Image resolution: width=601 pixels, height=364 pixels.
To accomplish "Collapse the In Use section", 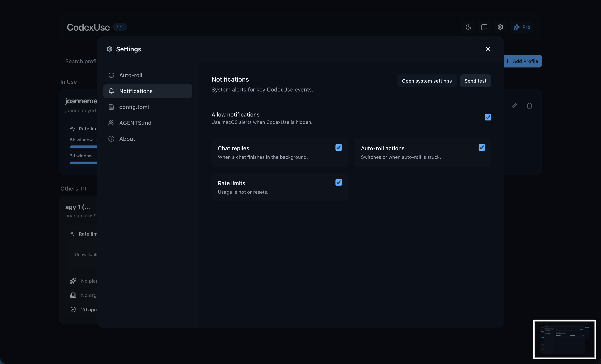I will 69,82.
